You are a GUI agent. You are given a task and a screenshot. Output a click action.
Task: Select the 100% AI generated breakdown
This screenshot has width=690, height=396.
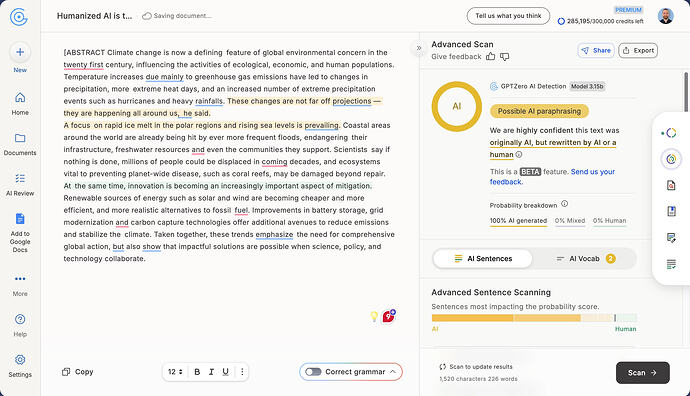(x=518, y=221)
